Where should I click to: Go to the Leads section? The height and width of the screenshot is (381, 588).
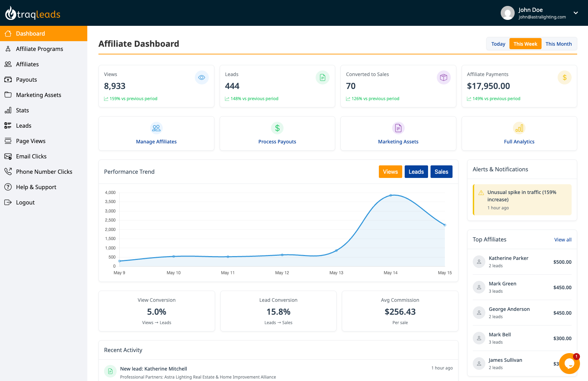[x=23, y=126]
